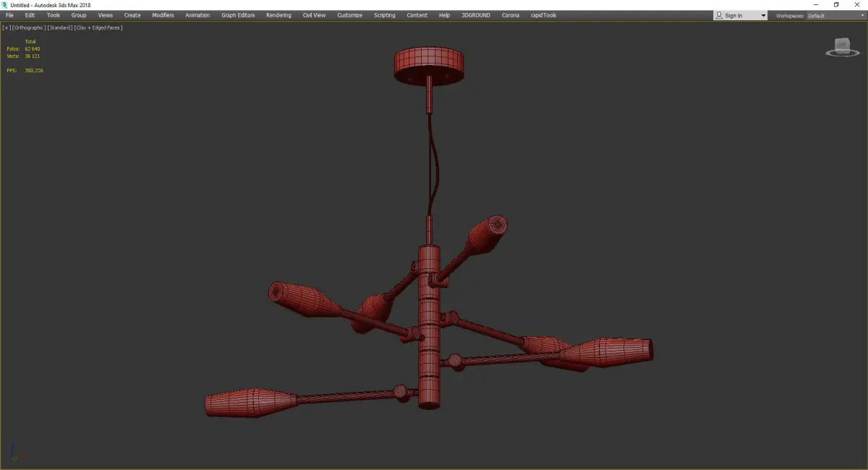Close the 3ds Max window
The width and height of the screenshot is (868, 470).
pyautogui.click(x=857, y=4)
